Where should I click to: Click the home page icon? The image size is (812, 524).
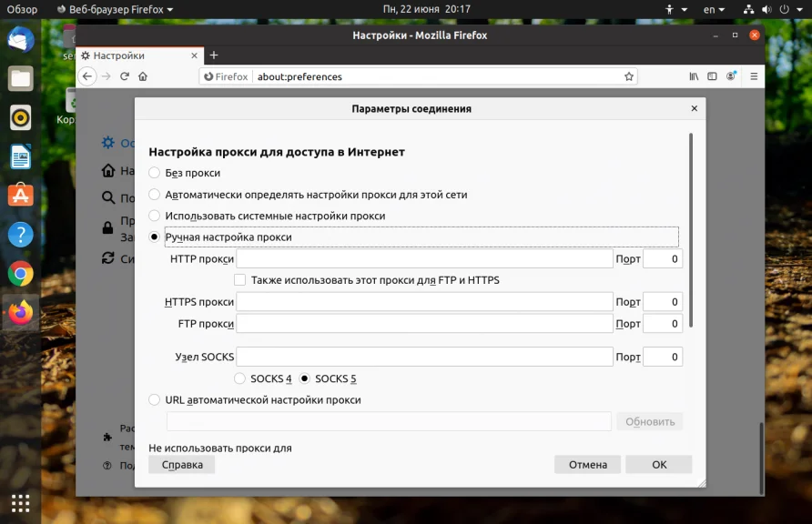(x=143, y=76)
